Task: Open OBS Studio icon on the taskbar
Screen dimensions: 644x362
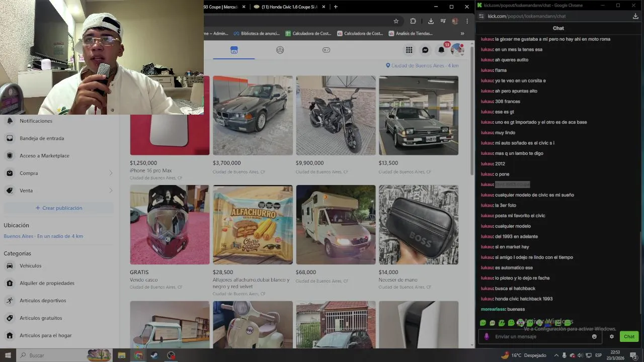Action: click(171, 355)
